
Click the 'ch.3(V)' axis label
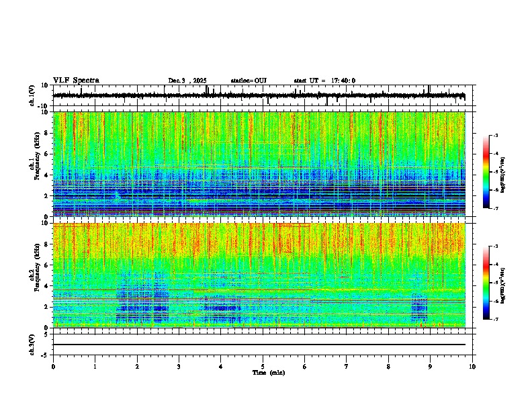[x=32, y=345]
